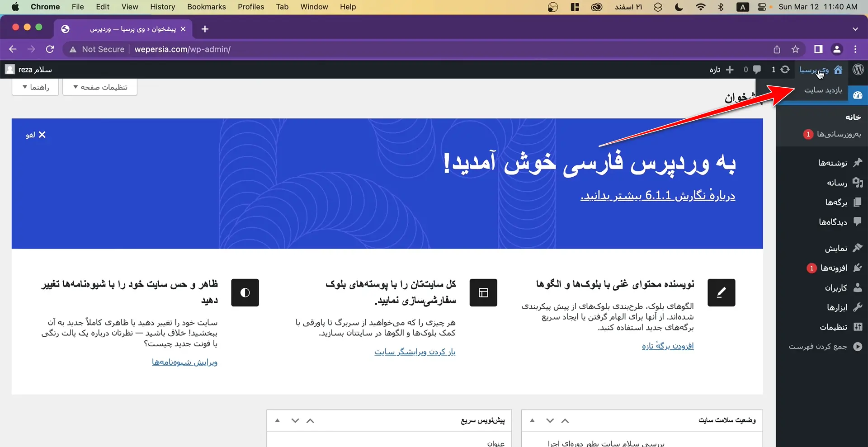Open the Chrome profile avatar icon
The width and height of the screenshot is (868, 447).
[x=837, y=49]
